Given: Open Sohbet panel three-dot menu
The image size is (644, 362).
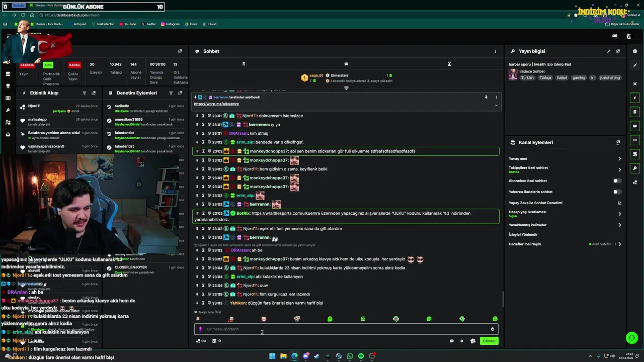Looking at the screenshot, I should [495, 51].
